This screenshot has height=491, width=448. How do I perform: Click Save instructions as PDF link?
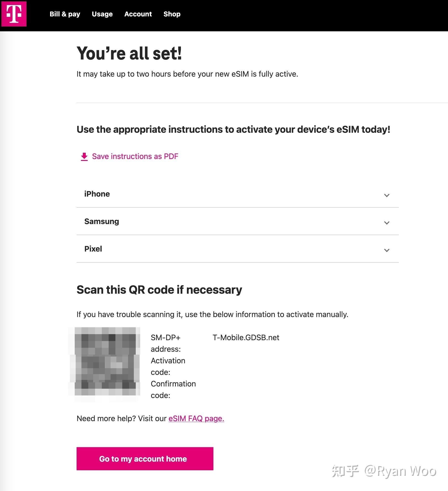[135, 156]
